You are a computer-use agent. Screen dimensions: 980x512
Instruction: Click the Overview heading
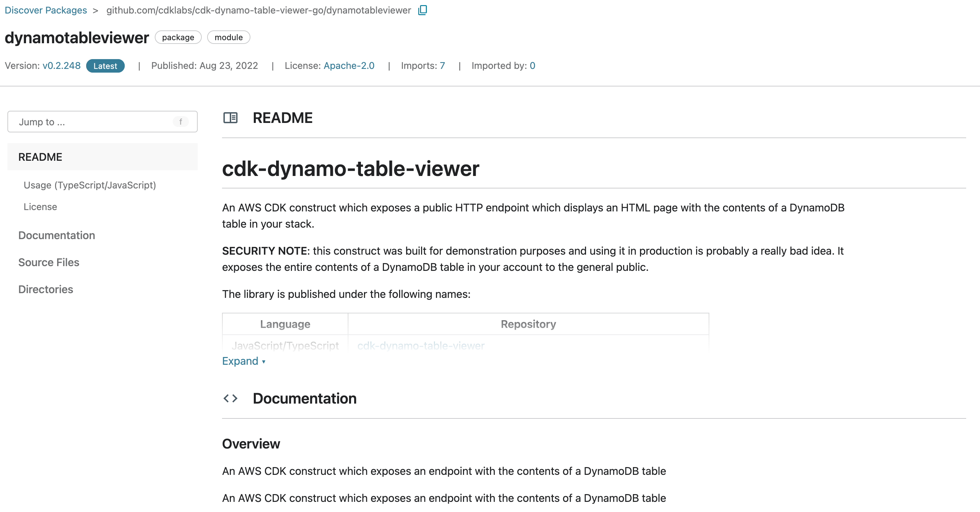[251, 443]
